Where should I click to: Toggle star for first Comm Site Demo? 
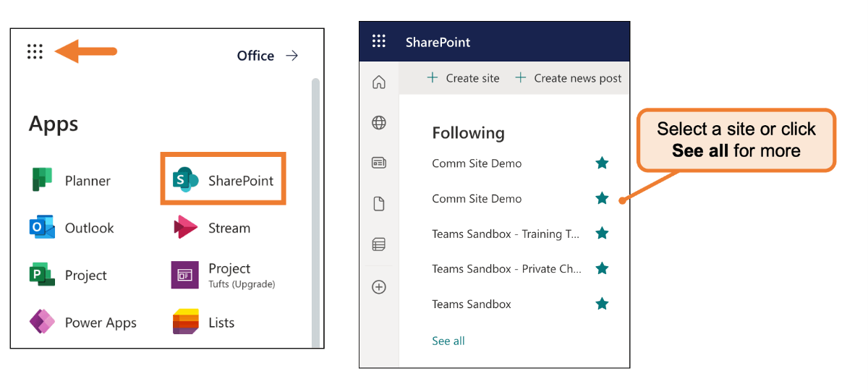tap(602, 163)
